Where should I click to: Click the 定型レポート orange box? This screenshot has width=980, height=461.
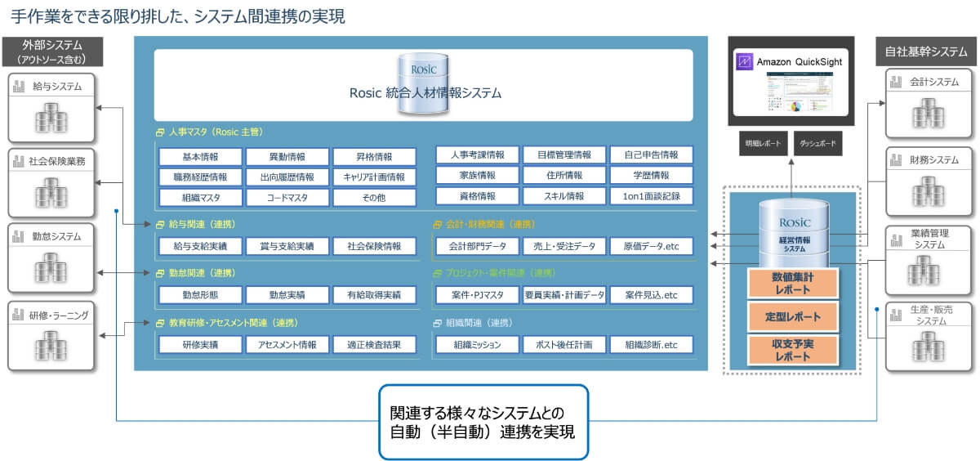coord(794,316)
